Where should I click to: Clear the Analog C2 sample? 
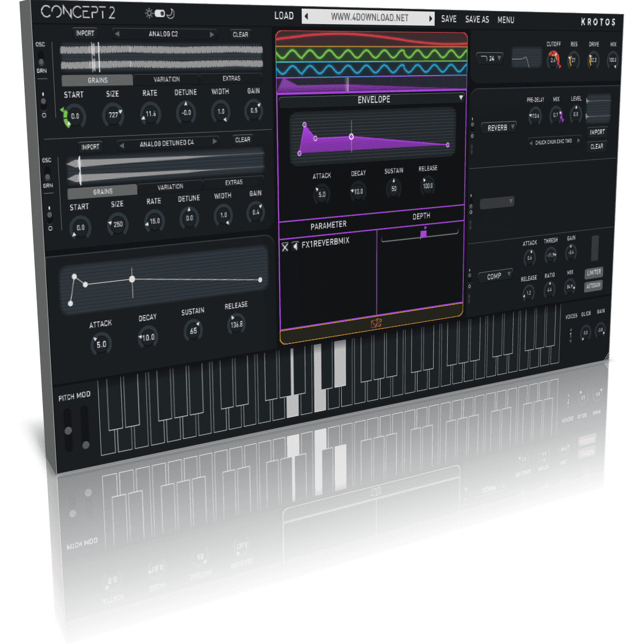click(x=240, y=34)
